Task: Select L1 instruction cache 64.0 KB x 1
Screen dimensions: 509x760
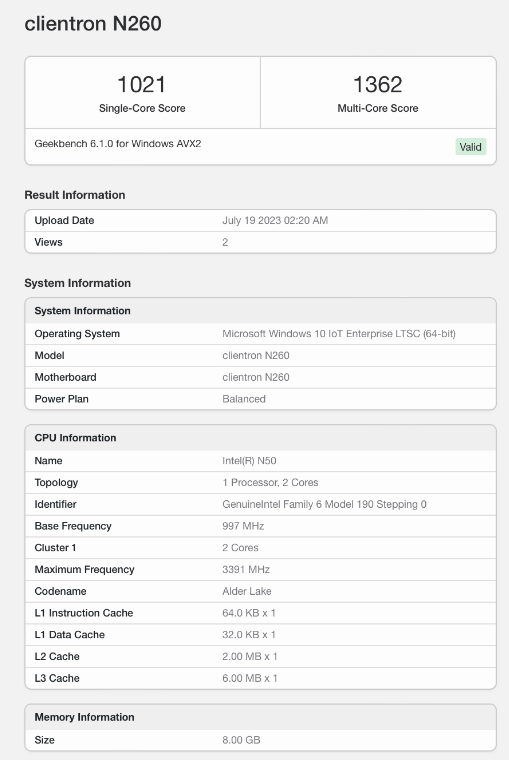Action: pyautogui.click(x=249, y=613)
